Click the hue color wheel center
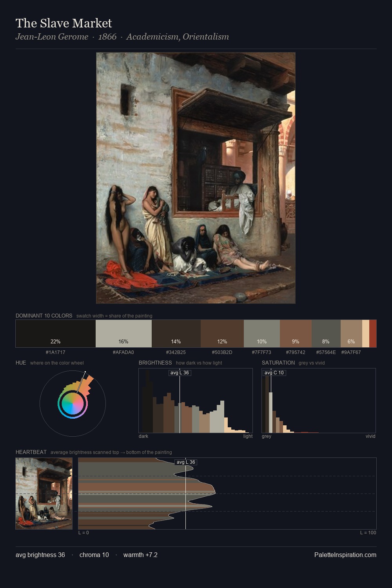 [73, 403]
